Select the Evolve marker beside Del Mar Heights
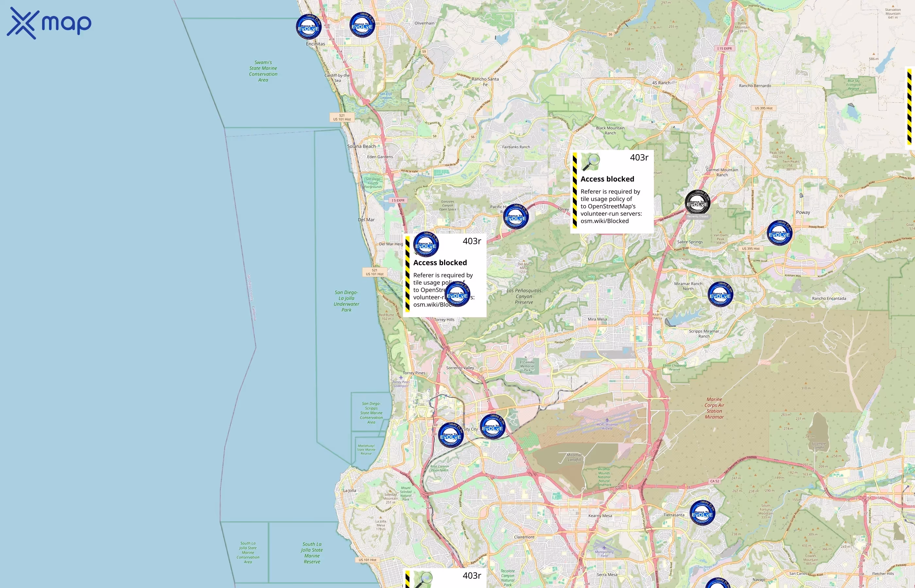 (x=426, y=244)
